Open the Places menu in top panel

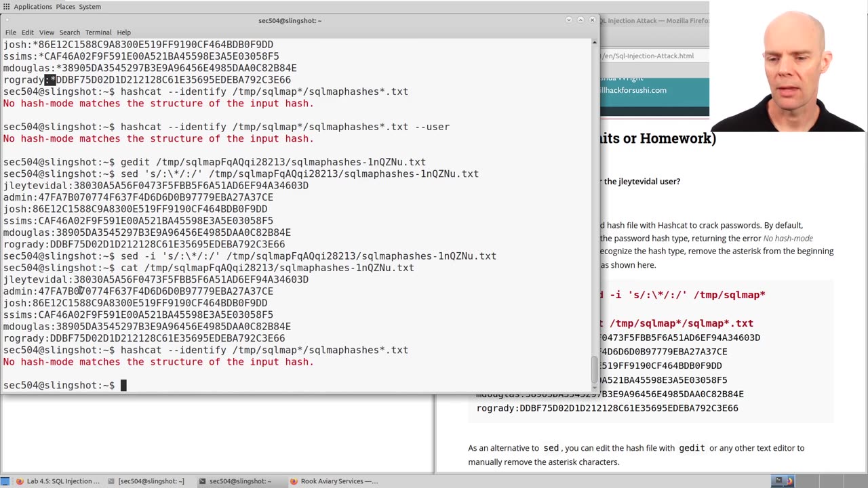[66, 7]
